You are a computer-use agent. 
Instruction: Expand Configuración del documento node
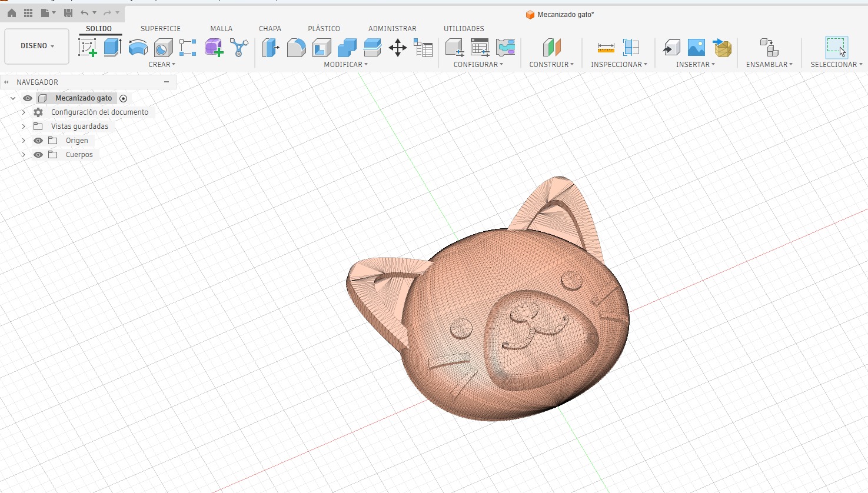coord(24,112)
